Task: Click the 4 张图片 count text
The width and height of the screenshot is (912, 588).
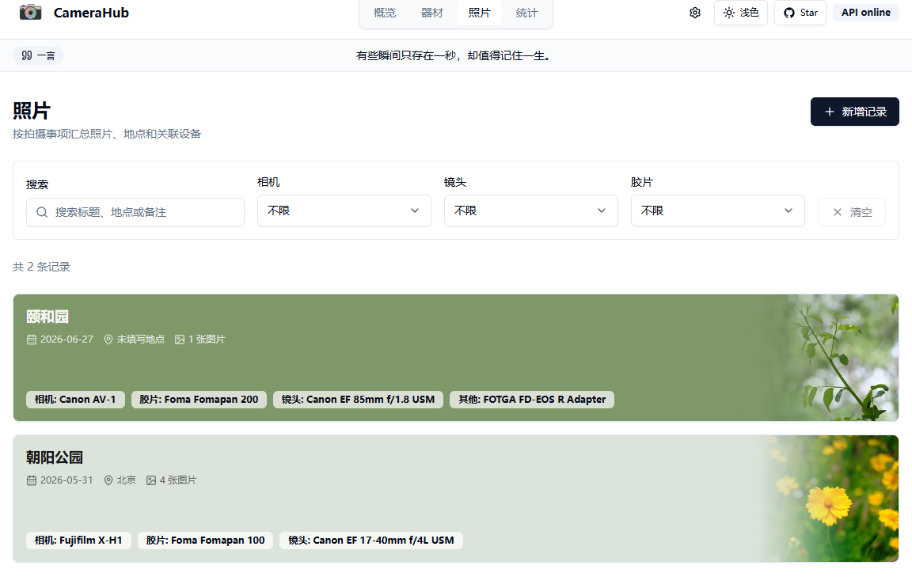Action: pyautogui.click(x=178, y=480)
